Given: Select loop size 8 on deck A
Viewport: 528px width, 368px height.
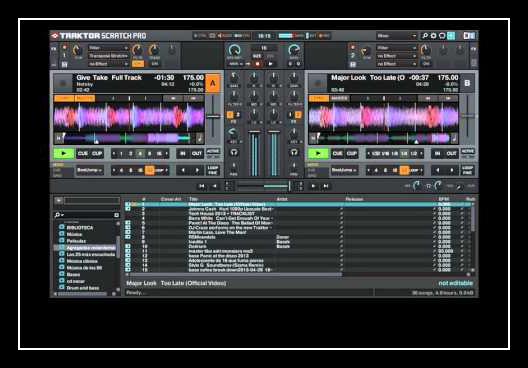Looking at the screenshot, I should point(149,154).
